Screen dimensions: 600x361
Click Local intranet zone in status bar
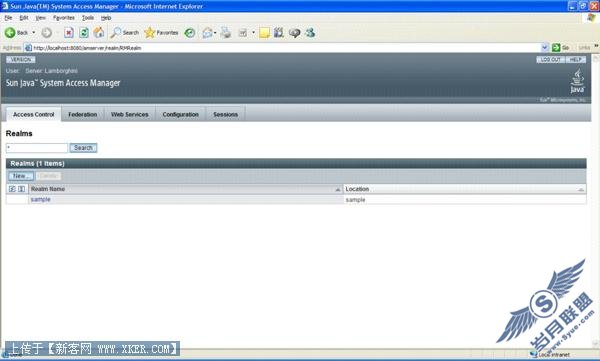(x=550, y=355)
